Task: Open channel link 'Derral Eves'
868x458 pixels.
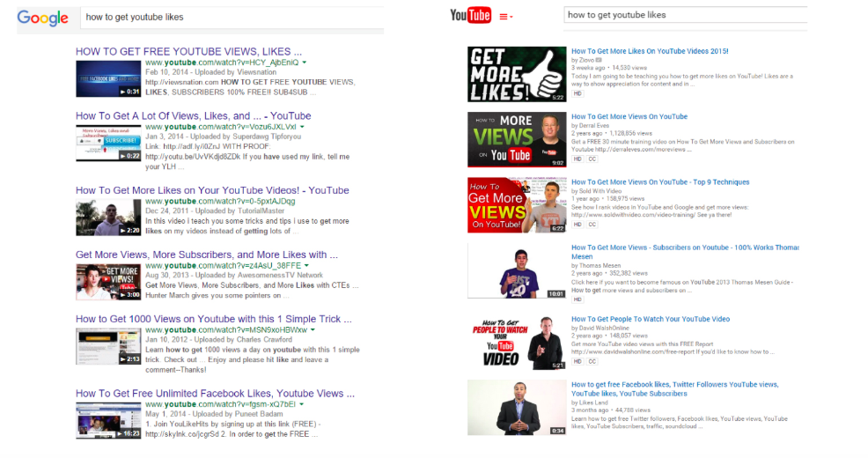Action: point(594,125)
